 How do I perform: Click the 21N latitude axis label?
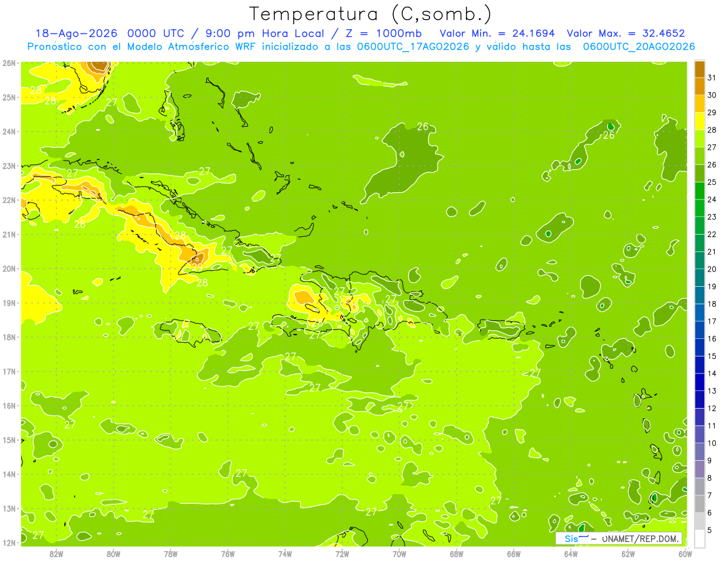click(x=10, y=235)
